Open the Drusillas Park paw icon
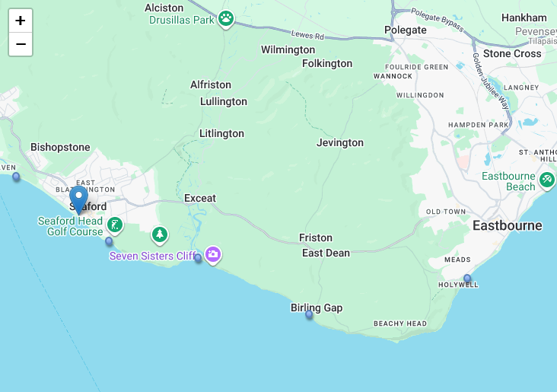Screen dimensions: 557x392 [x=226, y=18]
